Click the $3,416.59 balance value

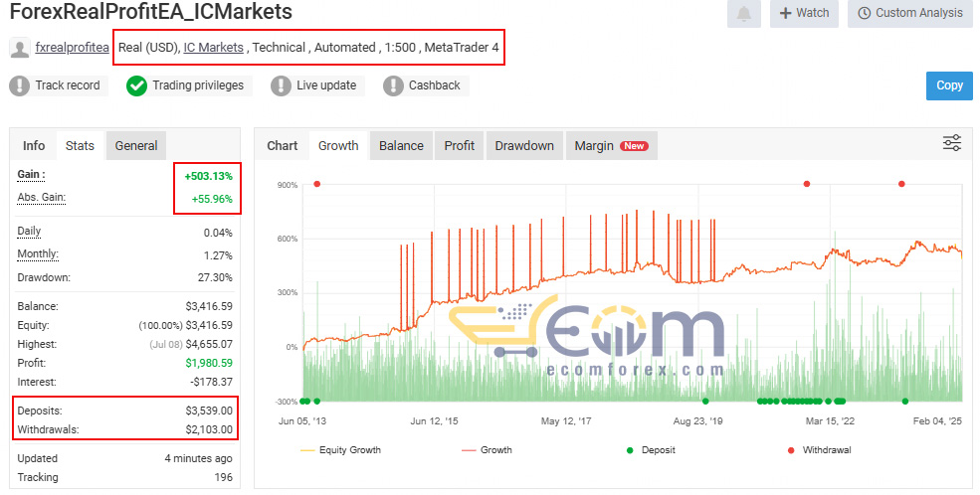[209, 306]
